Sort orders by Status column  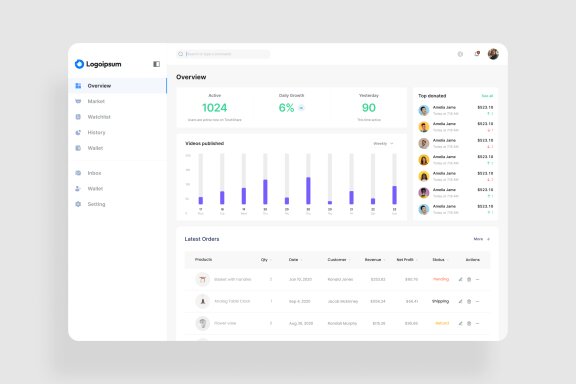click(440, 259)
